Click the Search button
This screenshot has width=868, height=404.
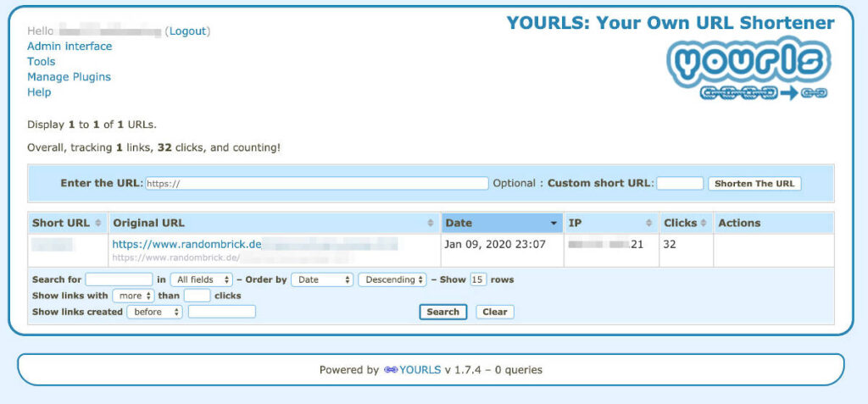442,313
